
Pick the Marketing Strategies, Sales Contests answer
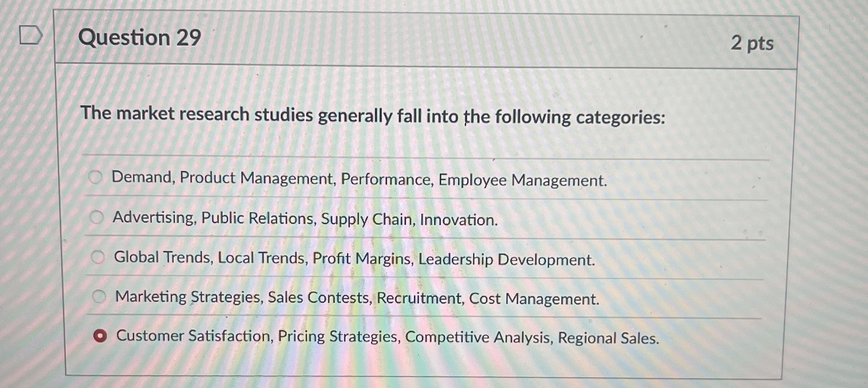(x=99, y=296)
